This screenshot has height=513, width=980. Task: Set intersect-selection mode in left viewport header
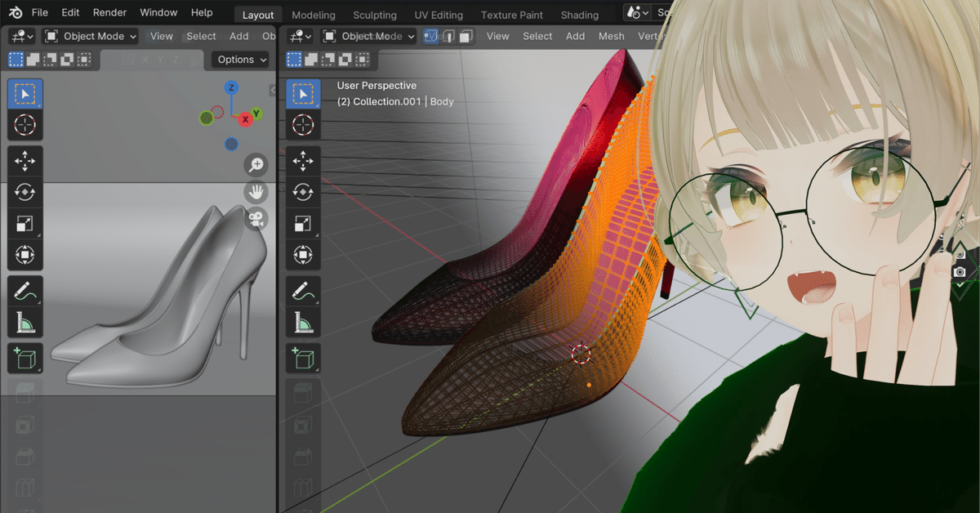(83, 60)
